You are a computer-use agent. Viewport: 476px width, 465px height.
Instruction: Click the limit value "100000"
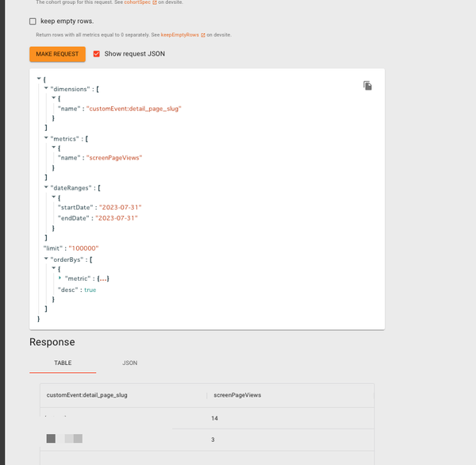84,248
